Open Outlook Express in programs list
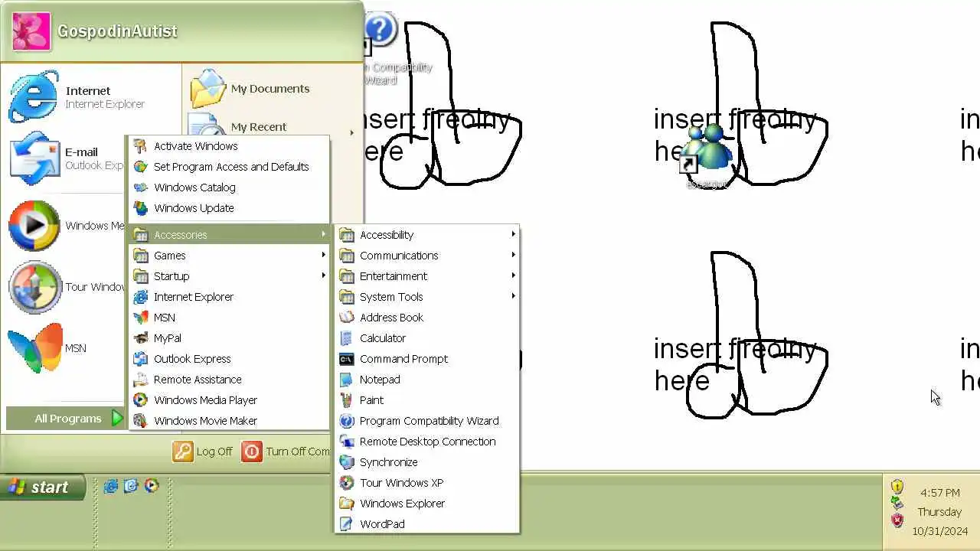This screenshot has width=980, height=551. pyautogui.click(x=230, y=359)
